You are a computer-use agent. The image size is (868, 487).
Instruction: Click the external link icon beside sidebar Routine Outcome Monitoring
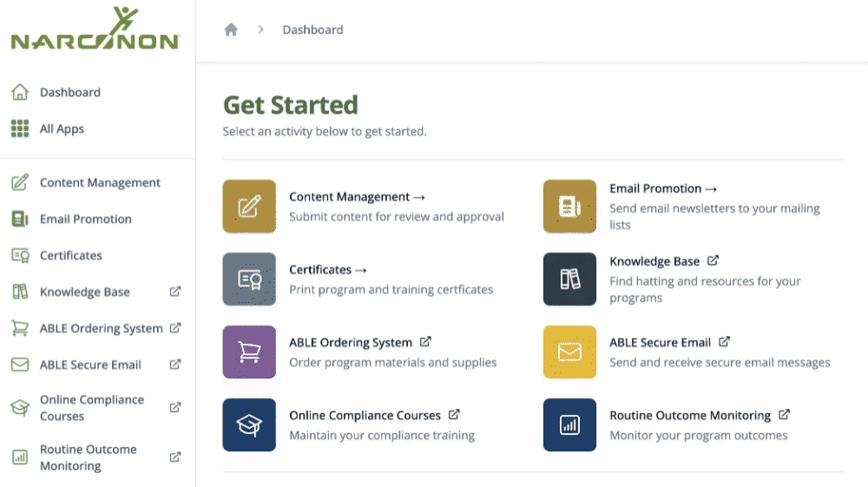click(x=175, y=457)
